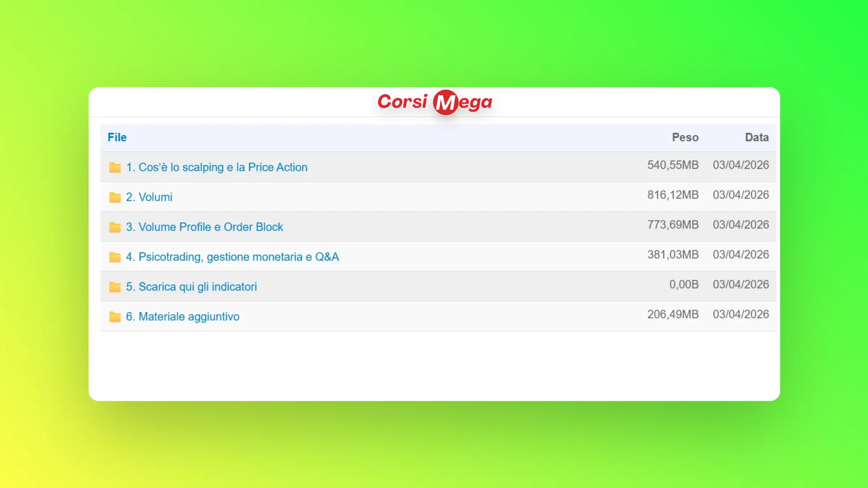Click the 816,12MB size value
The width and height of the screenshot is (868, 488).
tap(673, 195)
